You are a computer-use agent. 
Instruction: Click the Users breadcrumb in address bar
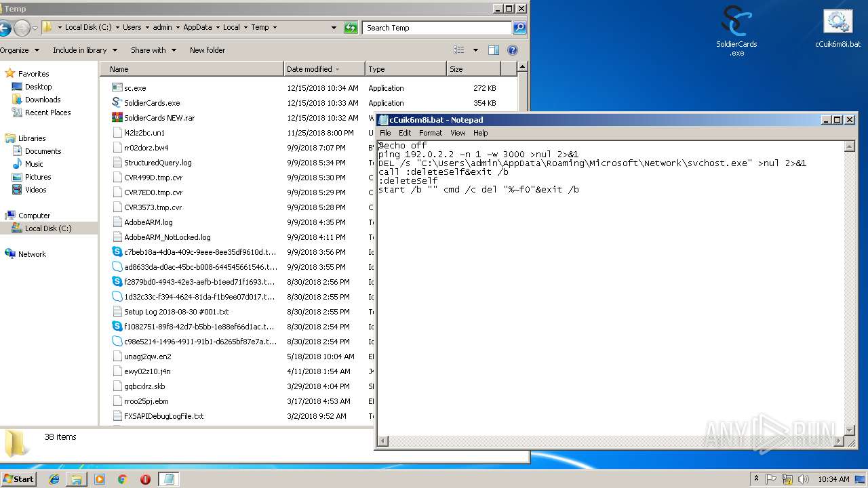(x=132, y=28)
